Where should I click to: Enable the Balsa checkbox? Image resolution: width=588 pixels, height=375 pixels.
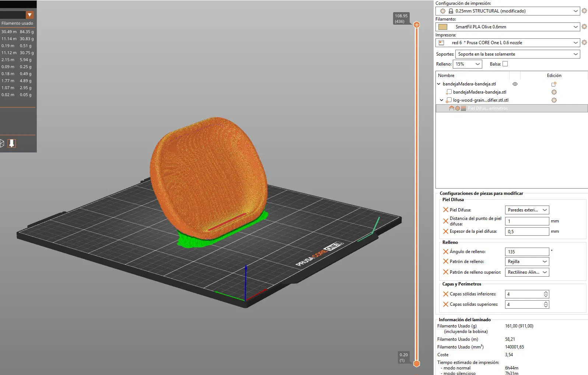pos(505,64)
